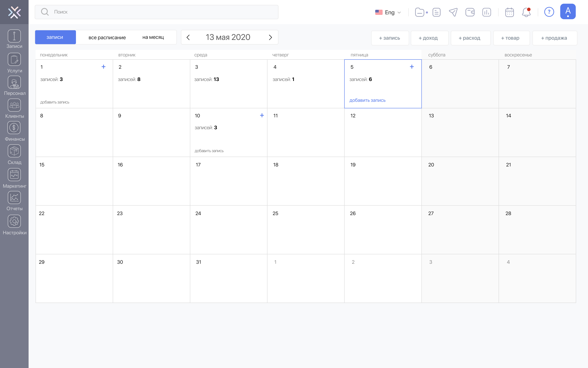Open Услуги section in sidebar

[14, 63]
